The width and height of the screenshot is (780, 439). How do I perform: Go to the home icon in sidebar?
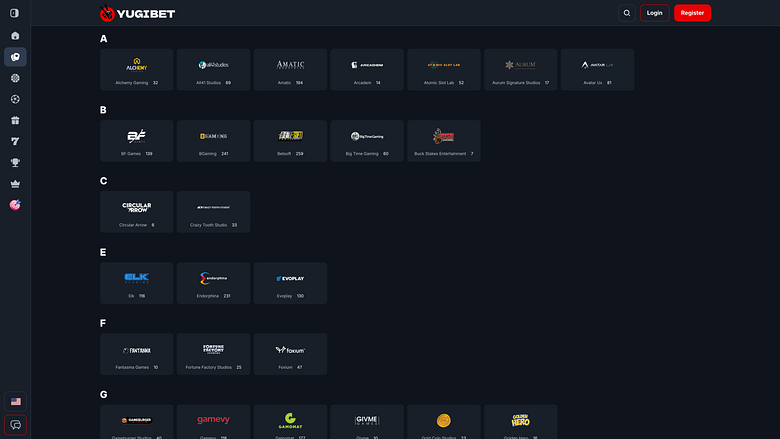point(15,36)
